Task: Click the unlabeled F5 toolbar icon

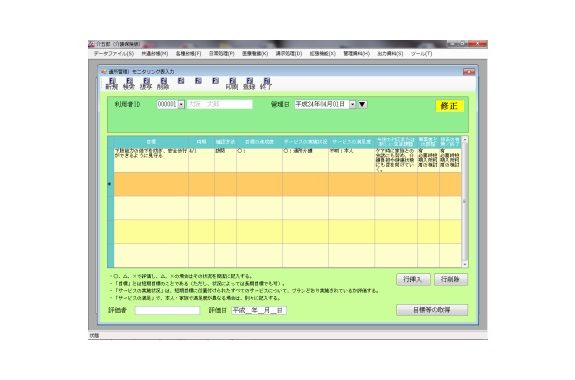Action: coord(181,81)
